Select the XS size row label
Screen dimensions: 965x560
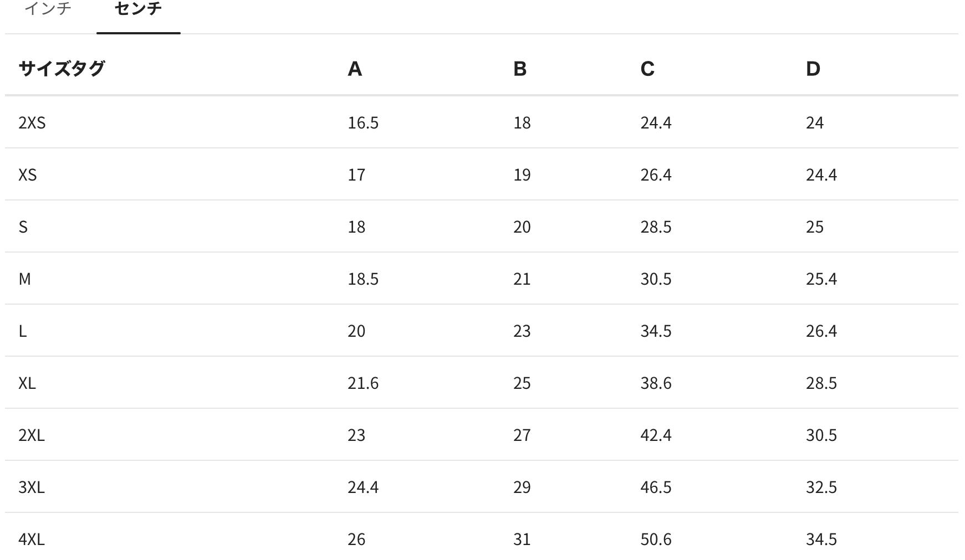[x=28, y=174]
